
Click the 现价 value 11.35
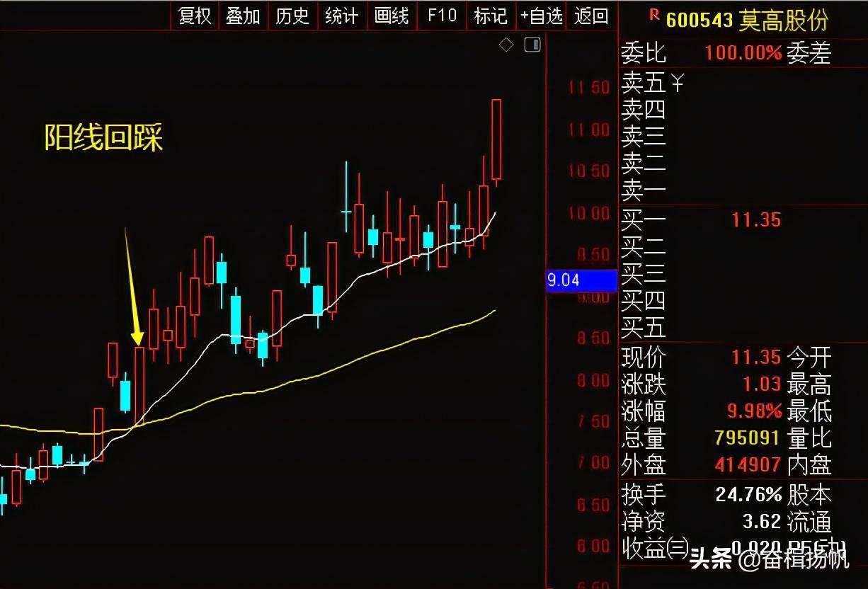(x=756, y=357)
